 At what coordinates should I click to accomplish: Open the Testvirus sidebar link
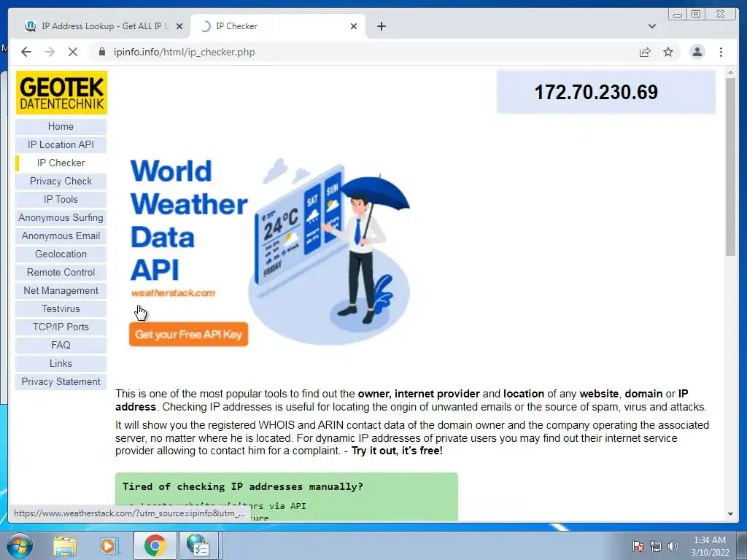coord(61,308)
